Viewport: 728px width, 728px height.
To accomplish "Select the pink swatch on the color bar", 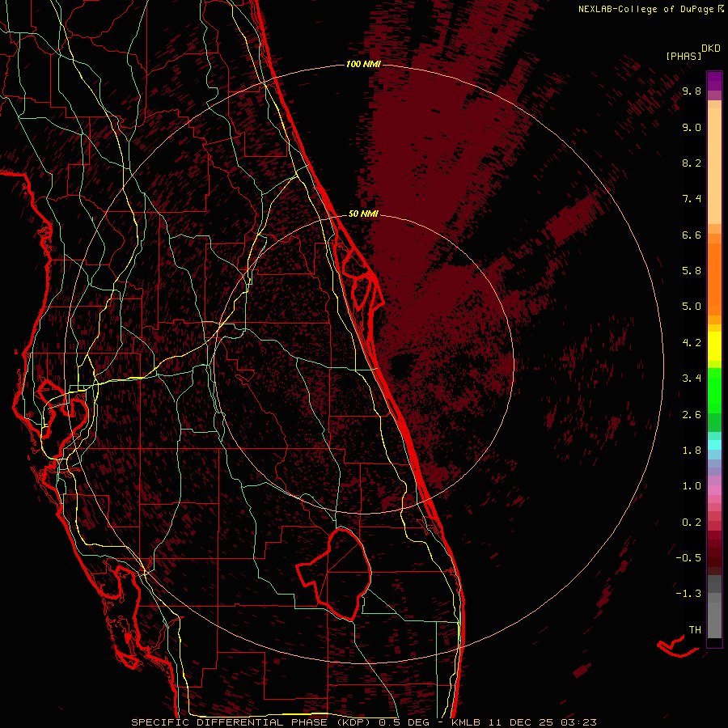I will [714, 490].
